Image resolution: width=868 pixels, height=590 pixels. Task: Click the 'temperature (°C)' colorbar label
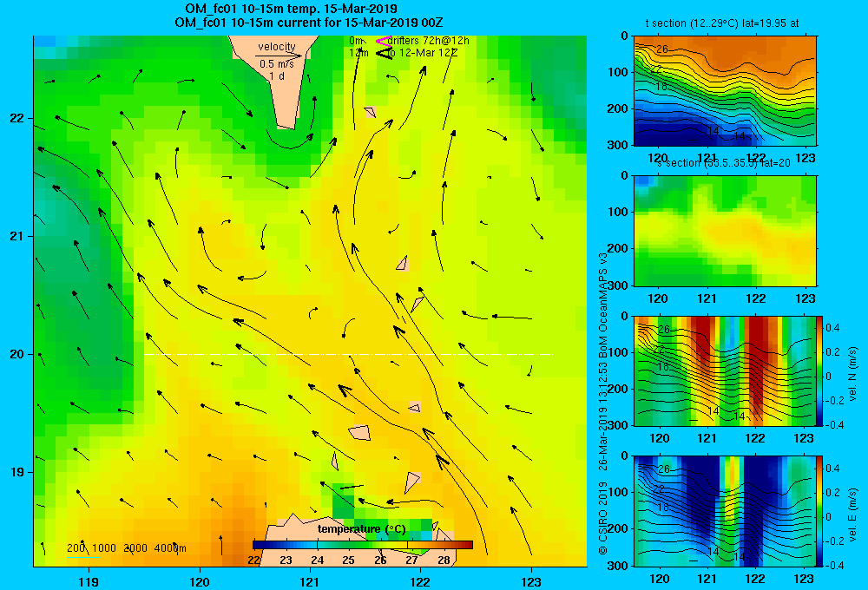pyautogui.click(x=361, y=529)
